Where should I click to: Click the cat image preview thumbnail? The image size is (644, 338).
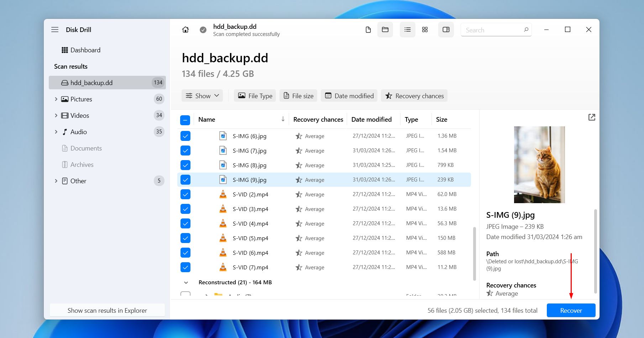click(539, 164)
